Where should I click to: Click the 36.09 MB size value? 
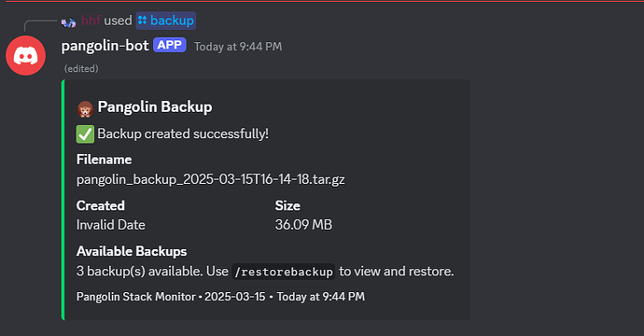click(x=303, y=225)
